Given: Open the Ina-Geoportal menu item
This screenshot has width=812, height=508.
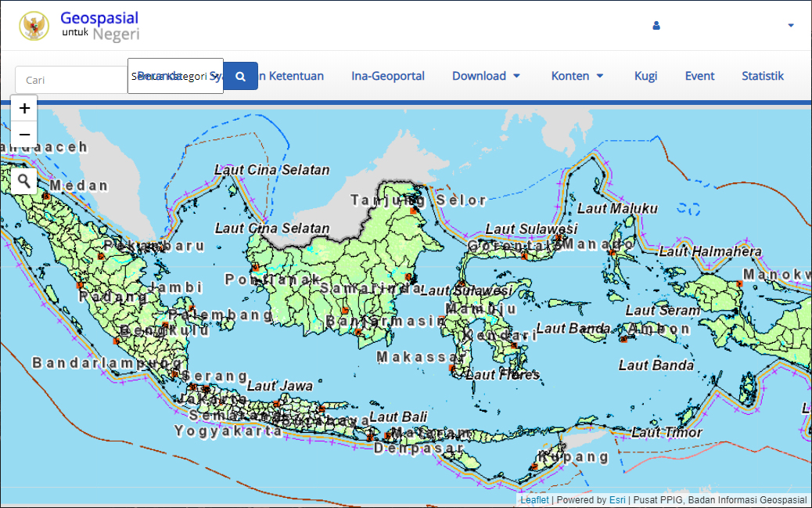Looking at the screenshot, I should pyautogui.click(x=388, y=76).
